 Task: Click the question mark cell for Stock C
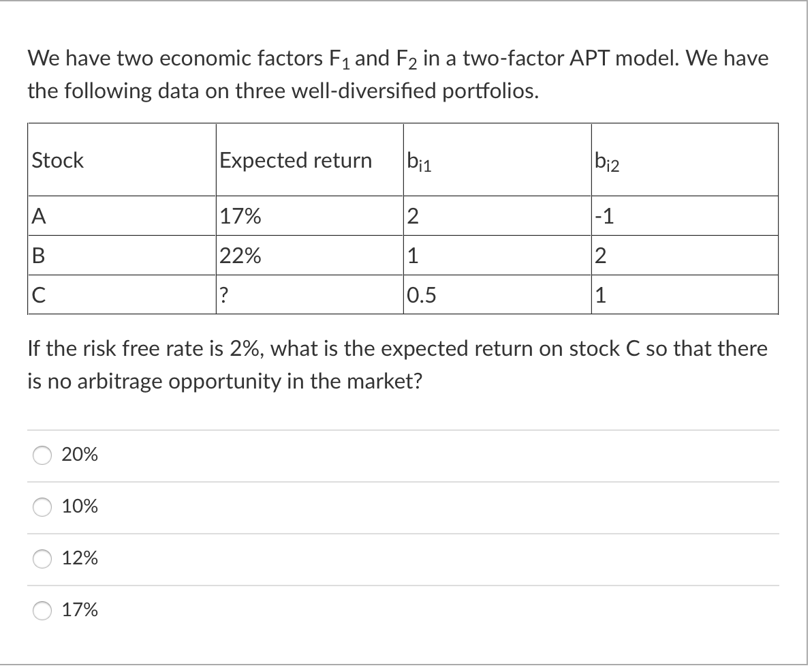click(x=222, y=294)
